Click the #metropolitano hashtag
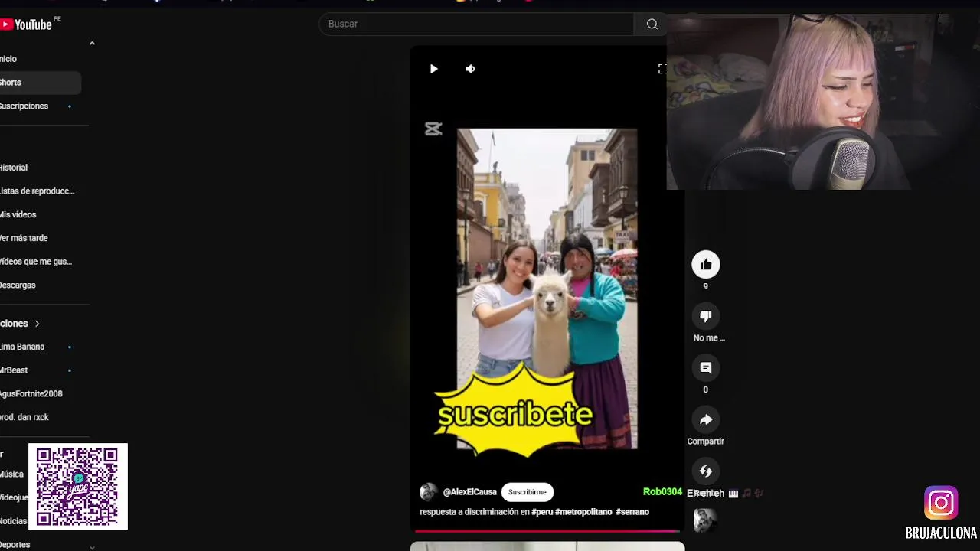 click(x=583, y=512)
